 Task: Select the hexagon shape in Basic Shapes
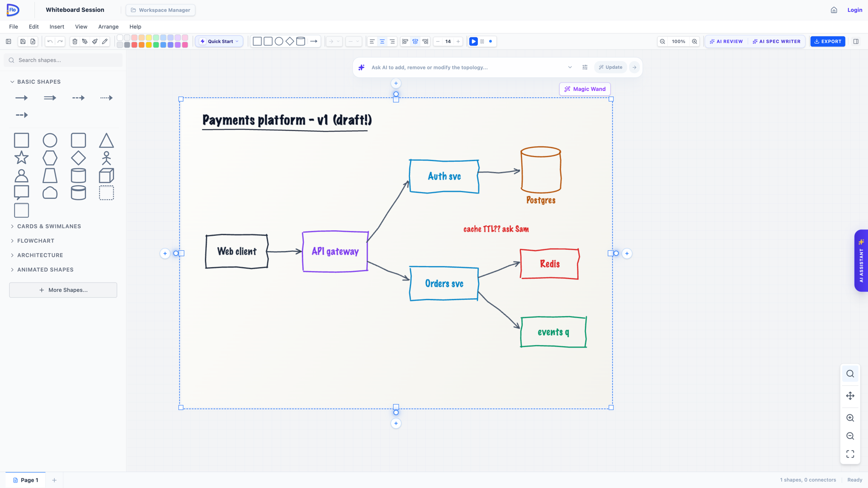click(50, 158)
